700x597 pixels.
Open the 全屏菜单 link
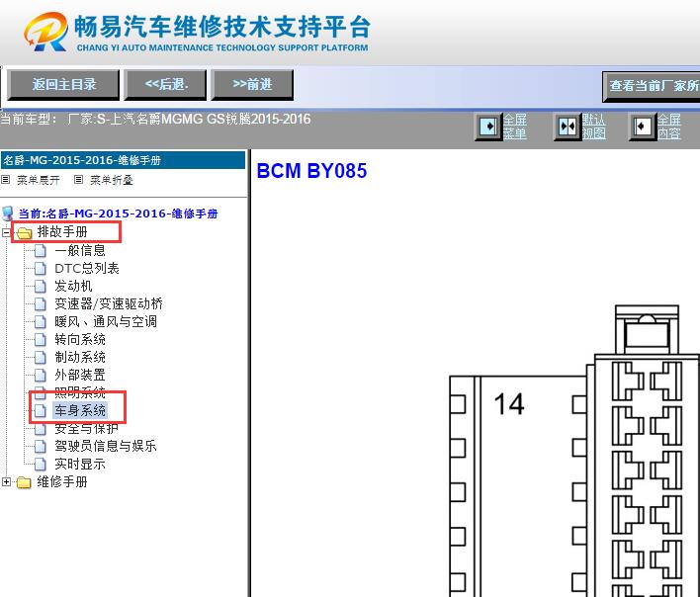(515, 127)
